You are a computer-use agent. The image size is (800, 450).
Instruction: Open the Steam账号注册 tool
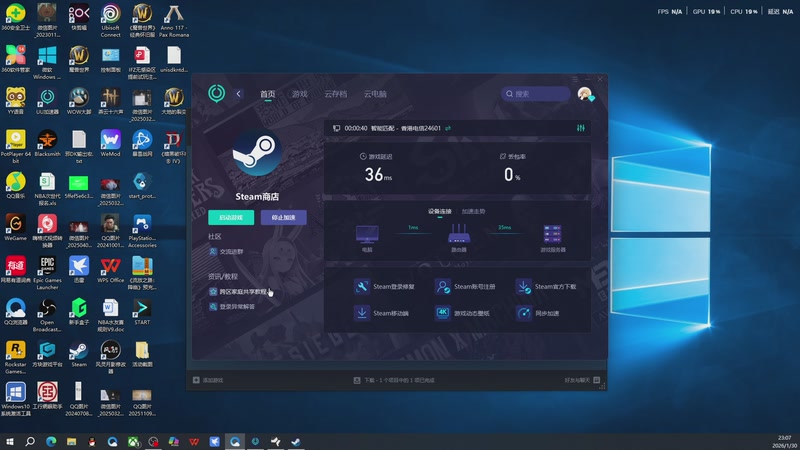point(465,287)
